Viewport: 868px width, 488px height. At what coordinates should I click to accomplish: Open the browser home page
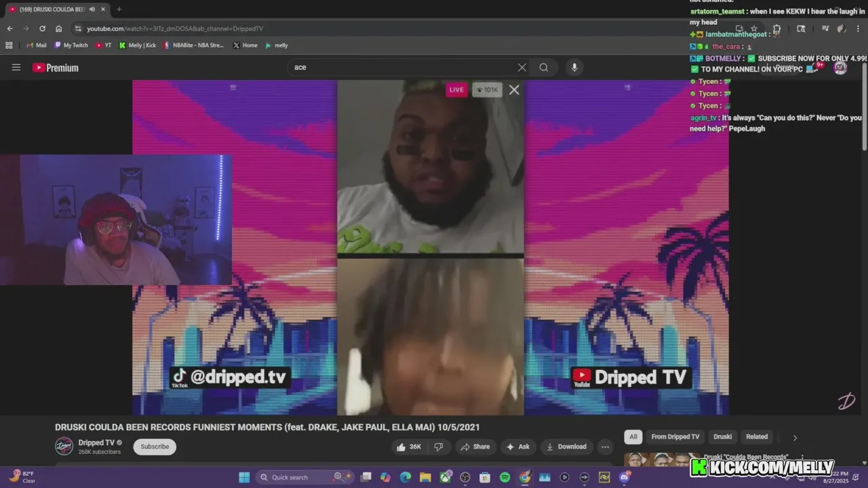click(x=59, y=28)
